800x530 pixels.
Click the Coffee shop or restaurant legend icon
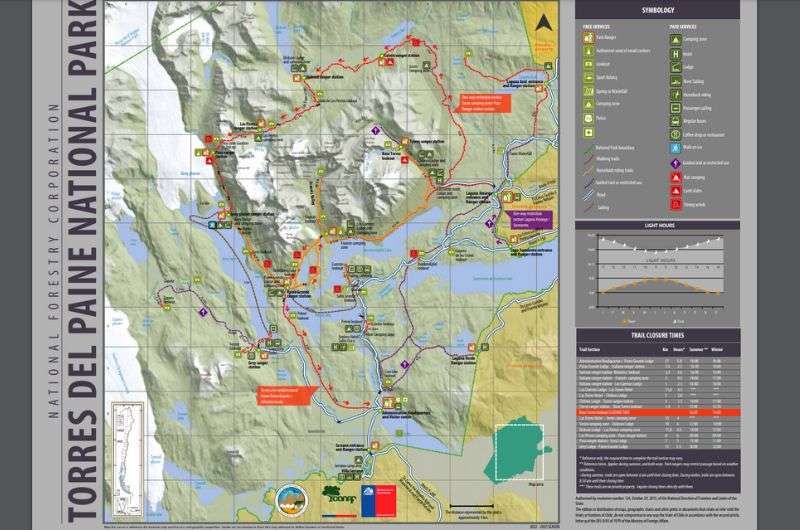tap(676, 135)
